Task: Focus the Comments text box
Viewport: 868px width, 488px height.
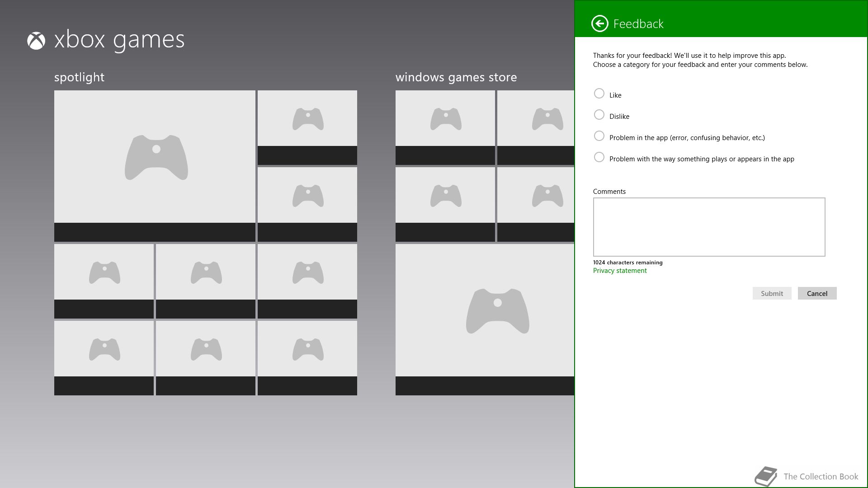Action: (709, 227)
